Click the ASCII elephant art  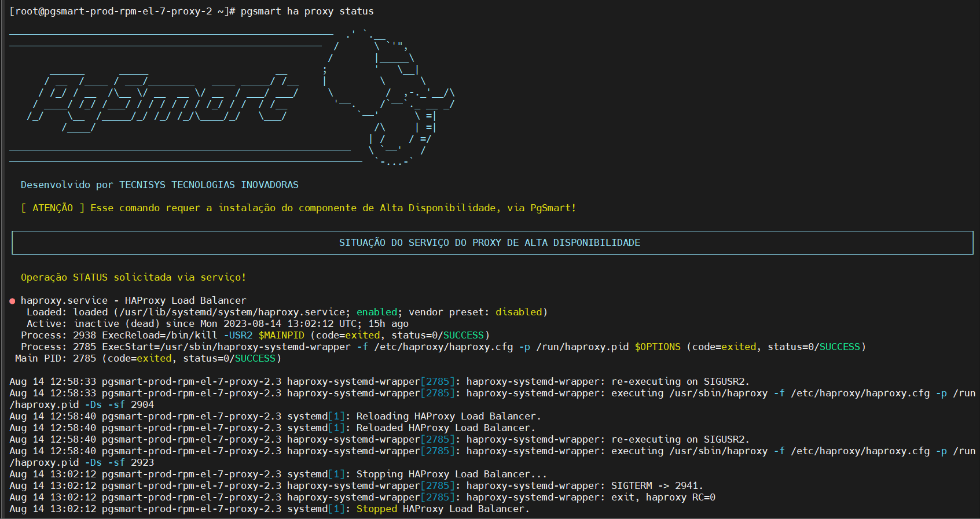pos(390,97)
